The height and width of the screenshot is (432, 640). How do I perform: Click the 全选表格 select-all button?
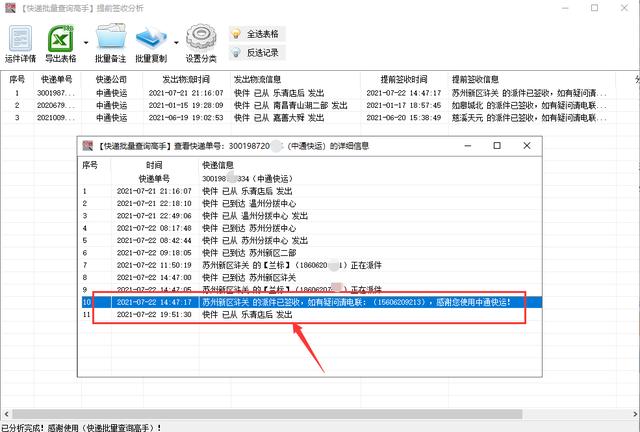(x=257, y=34)
